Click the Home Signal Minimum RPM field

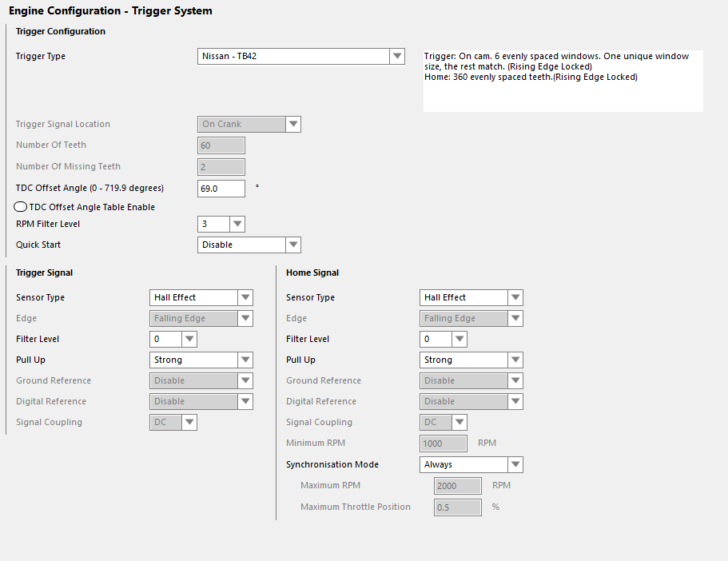pos(444,444)
